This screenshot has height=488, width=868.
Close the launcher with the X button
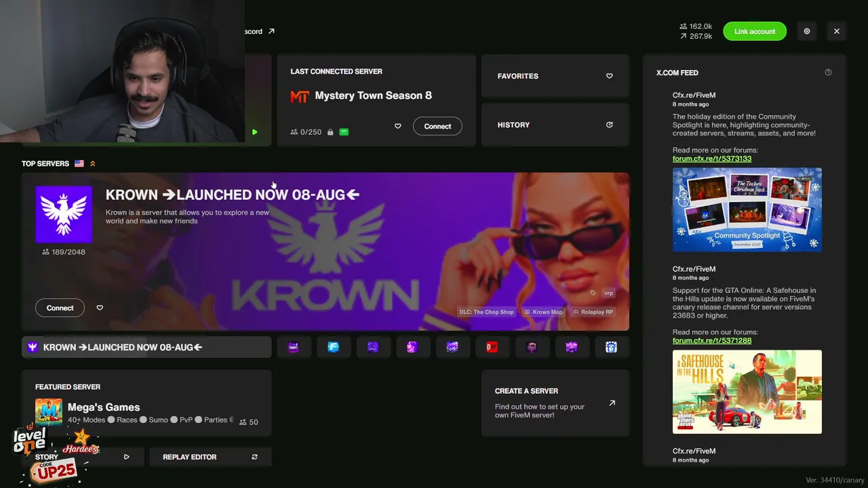837,31
